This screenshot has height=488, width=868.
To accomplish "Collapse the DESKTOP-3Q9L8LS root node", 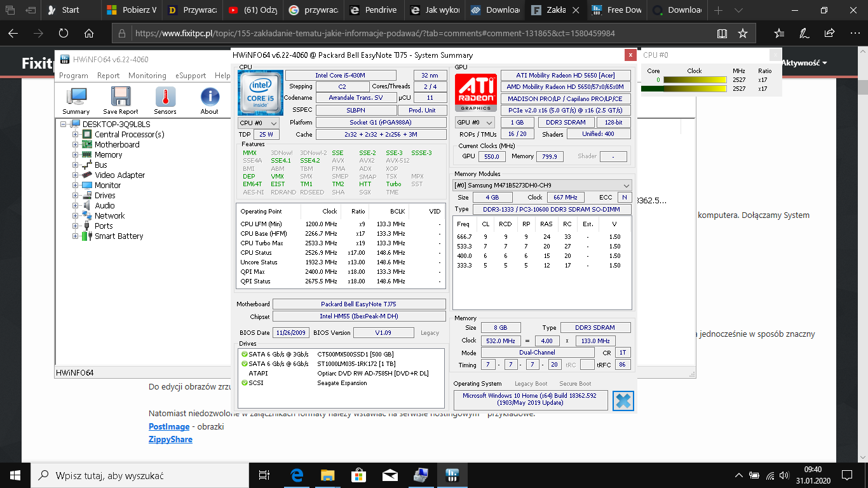I will coord(64,125).
